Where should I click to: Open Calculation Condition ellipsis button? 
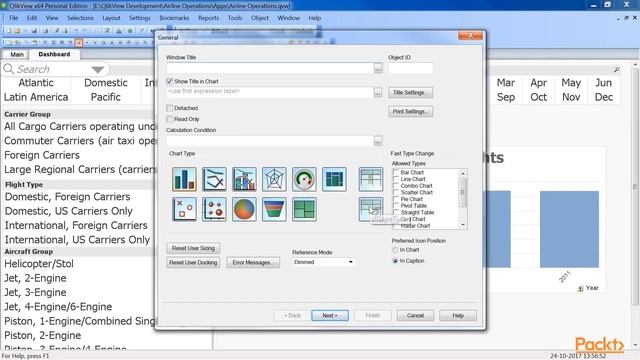pyautogui.click(x=378, y=141)
